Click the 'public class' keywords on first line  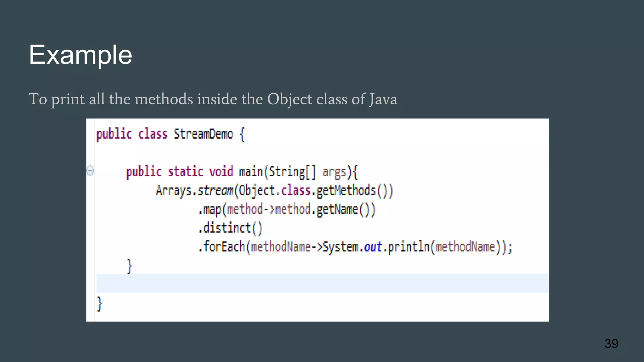pos(132,134)
